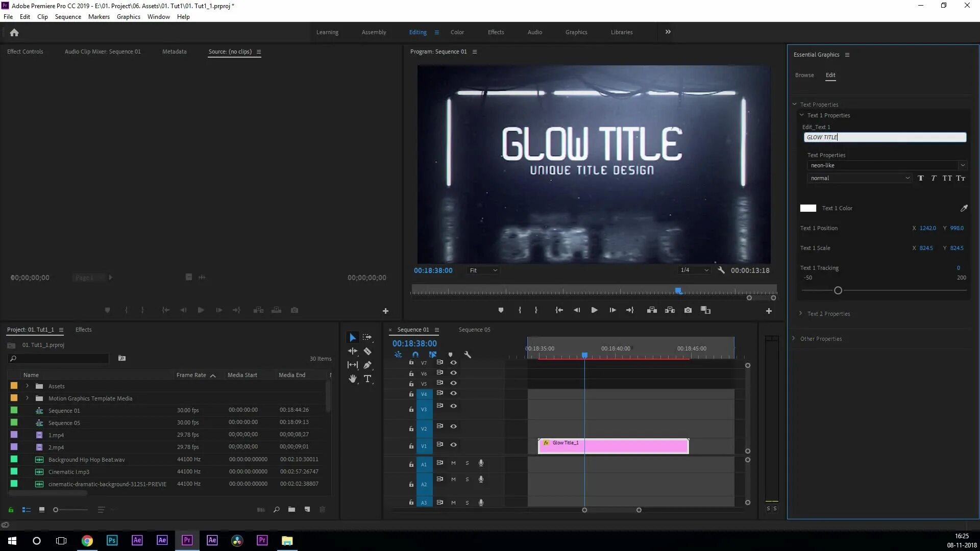Image resolution: width=980 pixels, height=551 pixels.
Task: Open the Sequence menu
Action: tap(68, 17)
